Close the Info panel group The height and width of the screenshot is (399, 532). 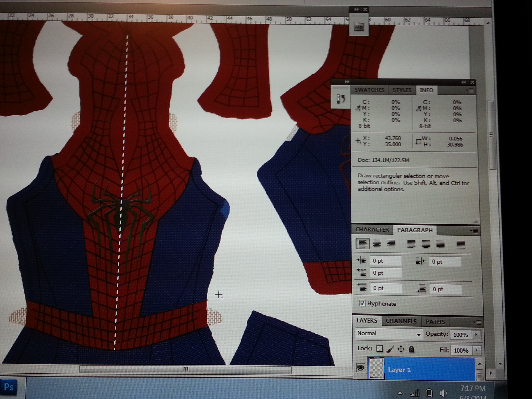[472, 82]
